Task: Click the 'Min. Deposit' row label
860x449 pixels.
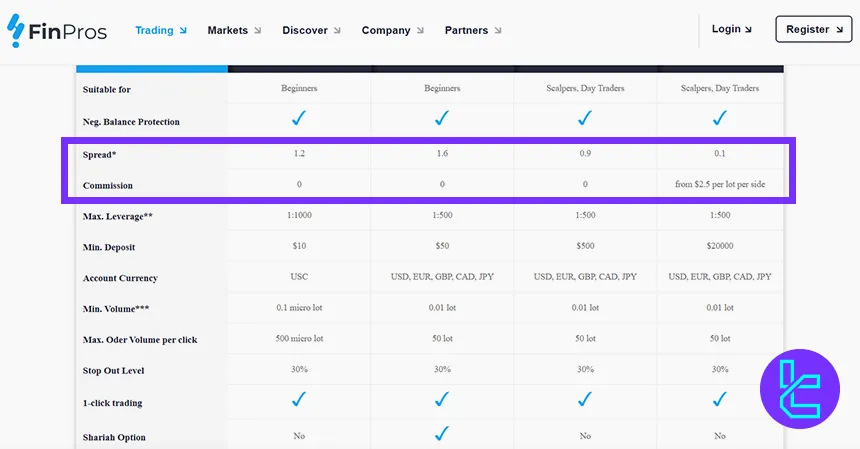Action: click(109, 247)
